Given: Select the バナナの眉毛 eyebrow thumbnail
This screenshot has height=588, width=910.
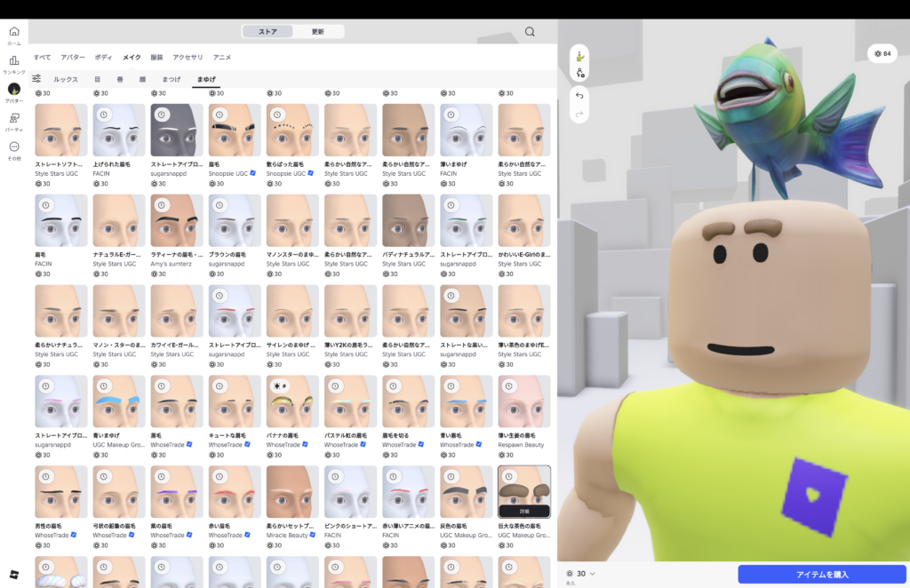Looking at the screenshot, I should coord(292,401).
